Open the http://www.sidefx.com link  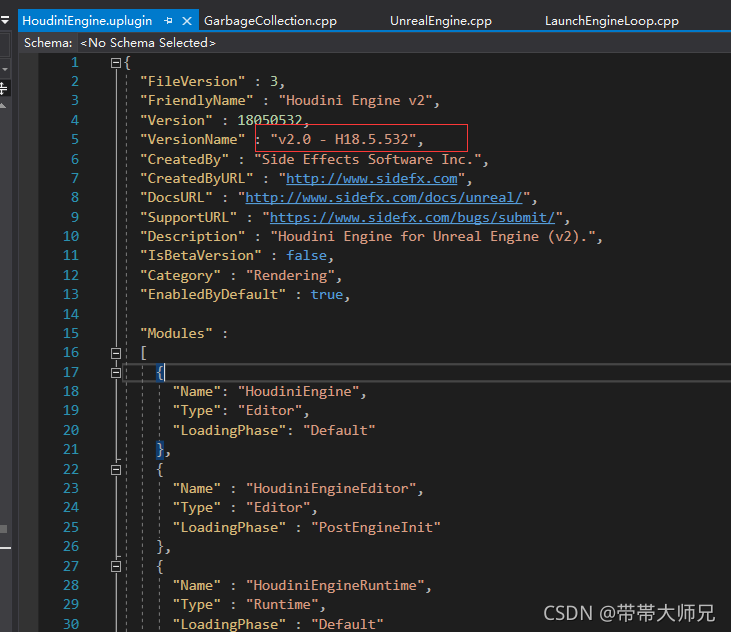point(372,179)
